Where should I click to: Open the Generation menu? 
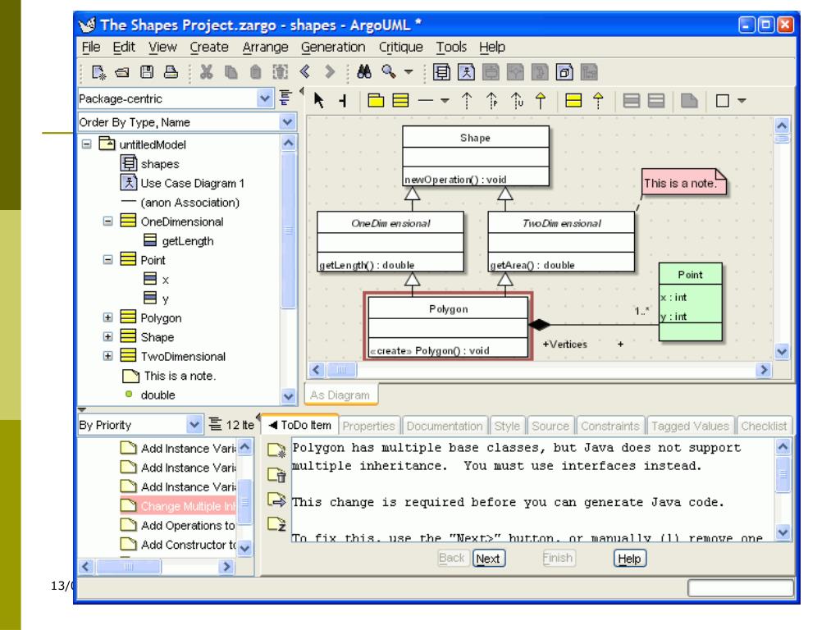(x=333, y=47)
